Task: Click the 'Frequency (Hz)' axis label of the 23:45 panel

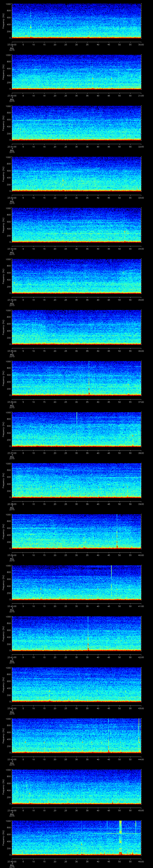Action: 3,838
